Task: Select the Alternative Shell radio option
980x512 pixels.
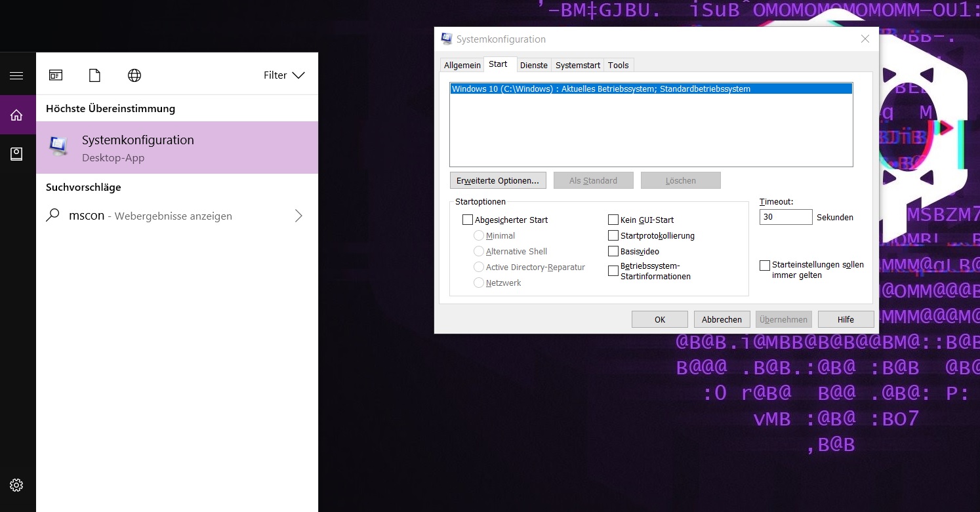Action: (x=479, y=251)
